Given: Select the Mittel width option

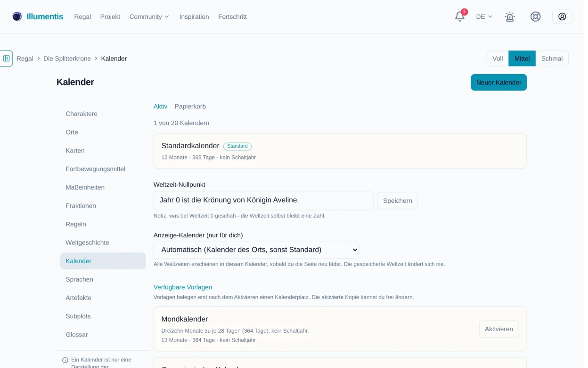Looking at the screenshot, I should 522,59.
